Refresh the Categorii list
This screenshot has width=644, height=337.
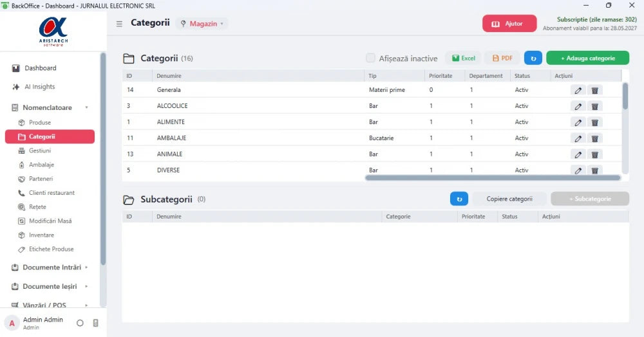[x=533, y=59]
